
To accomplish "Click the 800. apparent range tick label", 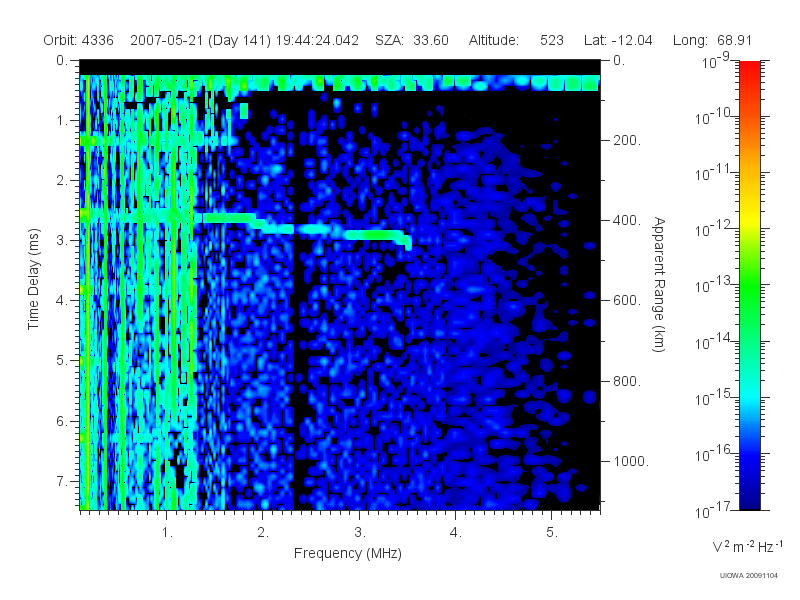I will [627, 381].
